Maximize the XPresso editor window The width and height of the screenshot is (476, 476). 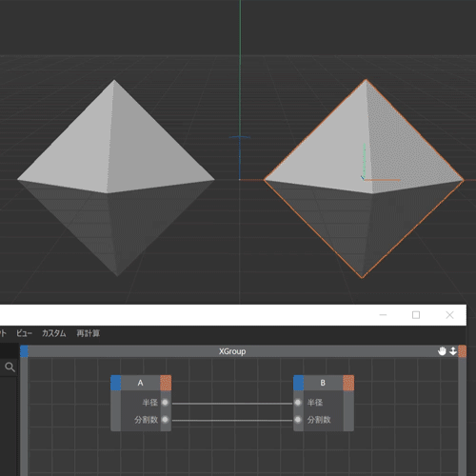point(416,315)
